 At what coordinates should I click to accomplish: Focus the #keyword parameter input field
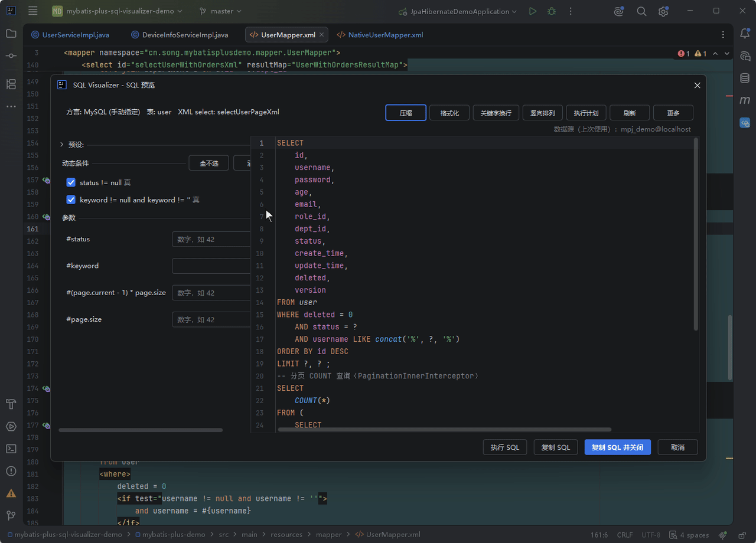pos(211,266)
